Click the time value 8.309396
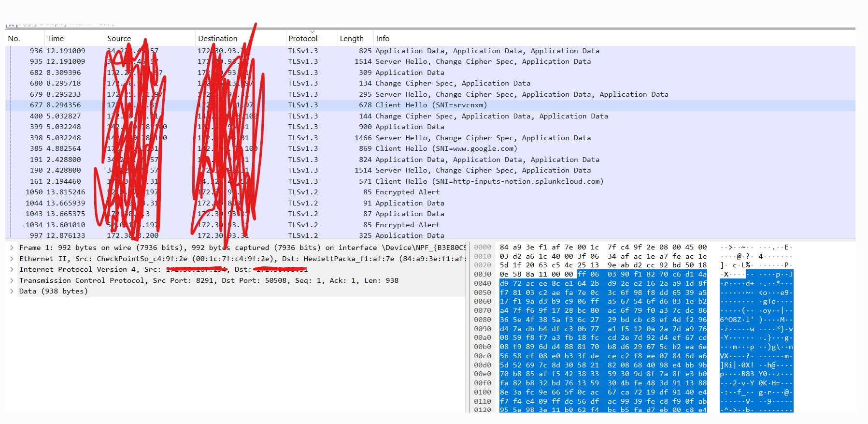The width and height of the screenshot is (868, 424). tap(64, 73)
